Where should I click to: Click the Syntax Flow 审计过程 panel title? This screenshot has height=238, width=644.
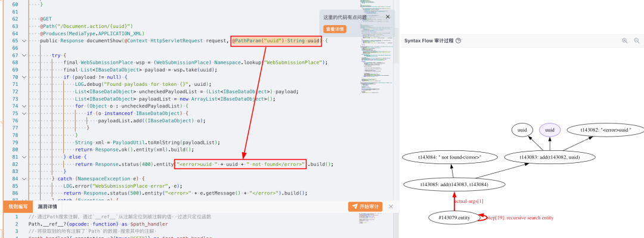429,41
